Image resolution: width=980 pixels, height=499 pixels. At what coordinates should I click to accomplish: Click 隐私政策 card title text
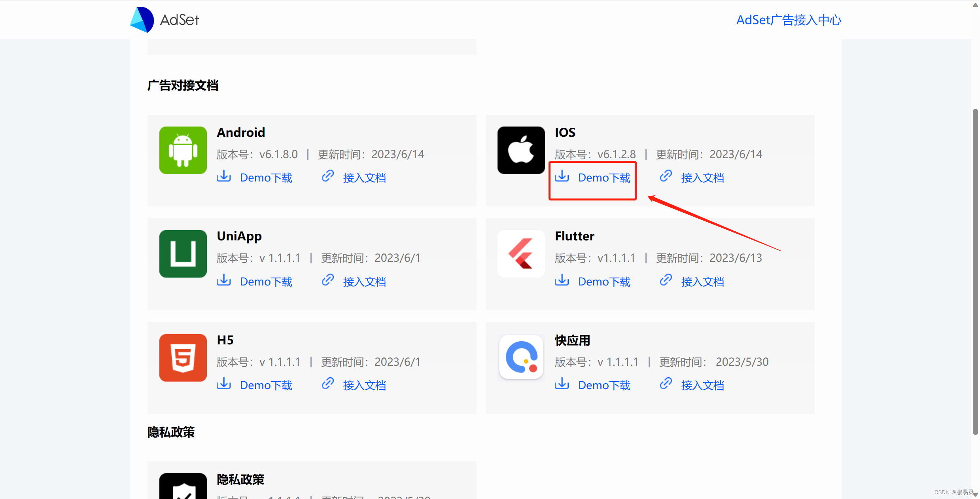click(240, 480)
